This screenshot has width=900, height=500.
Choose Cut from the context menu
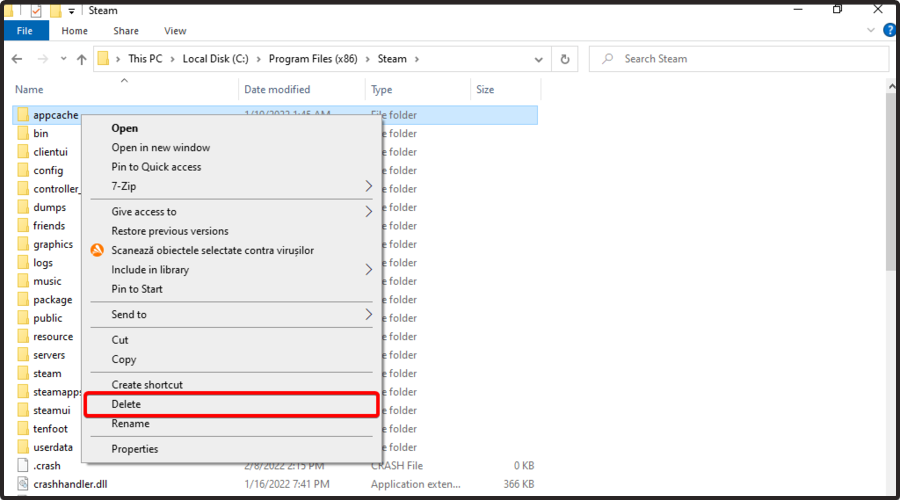click(x=232, y=340)
